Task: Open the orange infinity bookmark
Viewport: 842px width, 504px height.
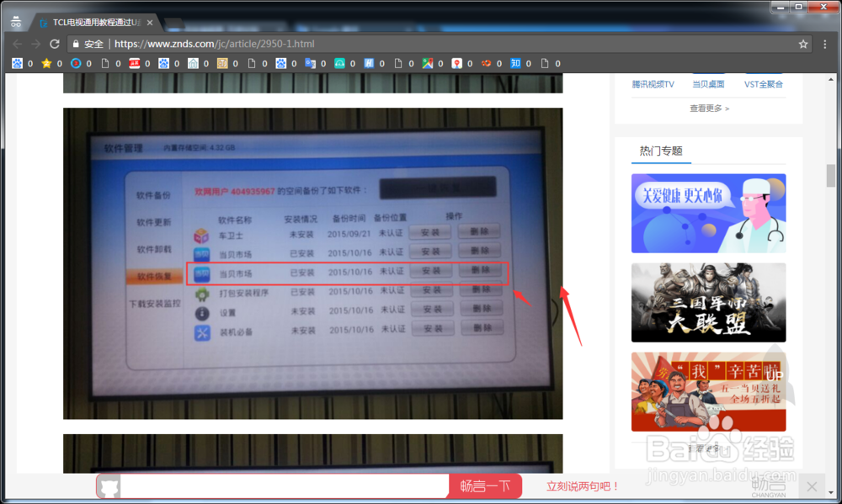Action: tap(486, 63)
